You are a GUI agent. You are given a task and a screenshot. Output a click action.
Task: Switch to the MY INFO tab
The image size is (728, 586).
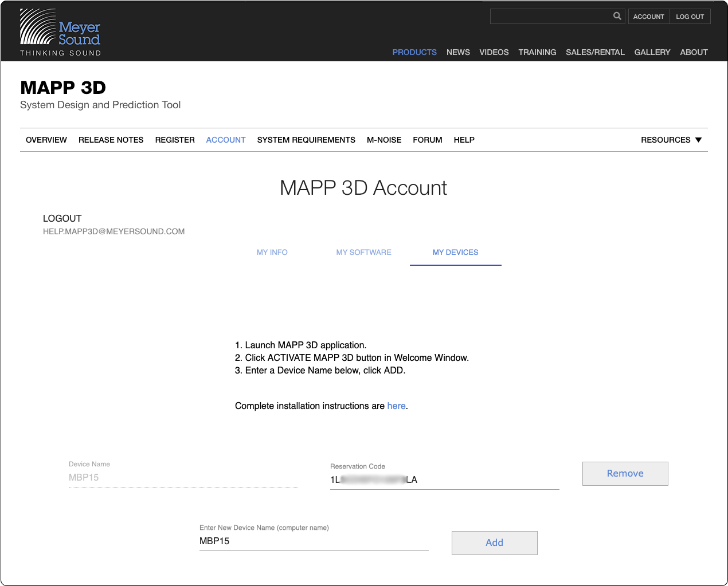(272, 252)
